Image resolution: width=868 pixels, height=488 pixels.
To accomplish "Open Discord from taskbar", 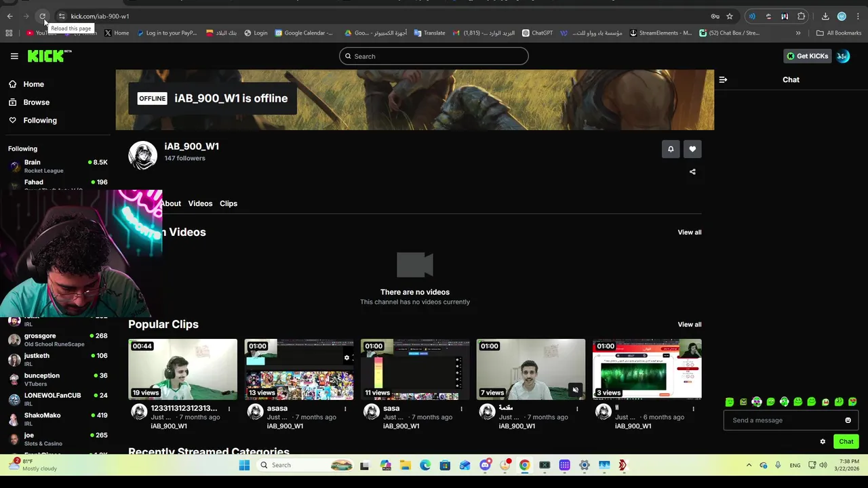I will click(485, 465).
